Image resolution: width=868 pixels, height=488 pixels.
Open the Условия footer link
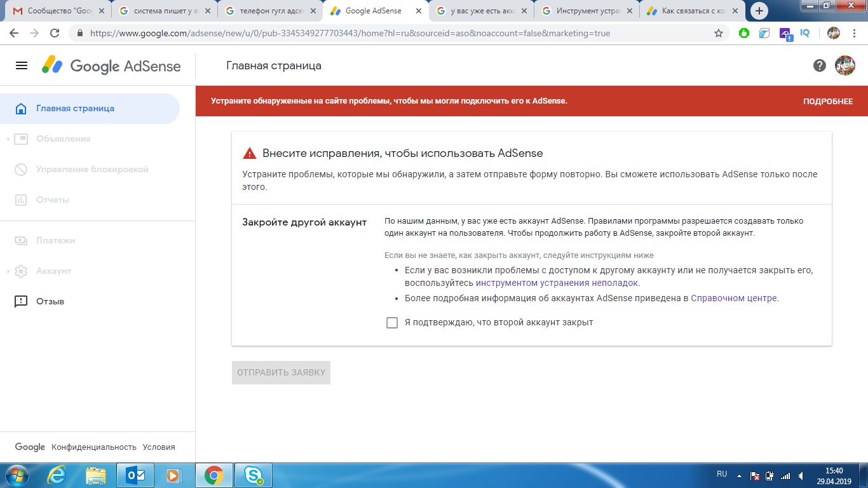(159, 447)
